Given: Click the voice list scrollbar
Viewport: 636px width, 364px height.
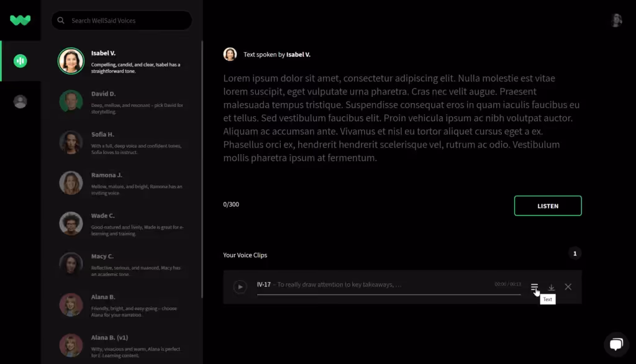Looking at the screenshot, I should click(x=202, y=170).
